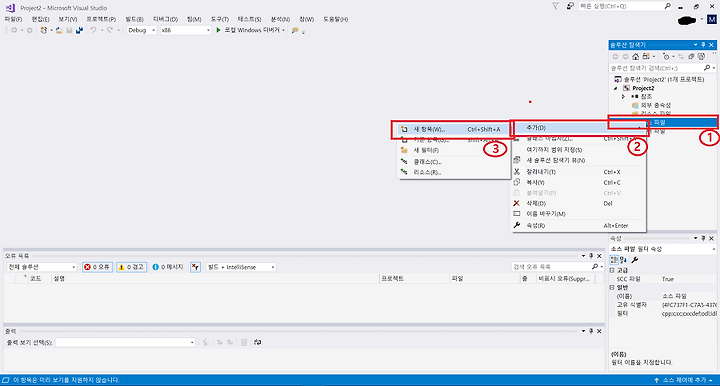The height and width of the screenshot is (386, 720).
Task: Click the 프로젝트 column header in Error List
Action: point(393,279)
